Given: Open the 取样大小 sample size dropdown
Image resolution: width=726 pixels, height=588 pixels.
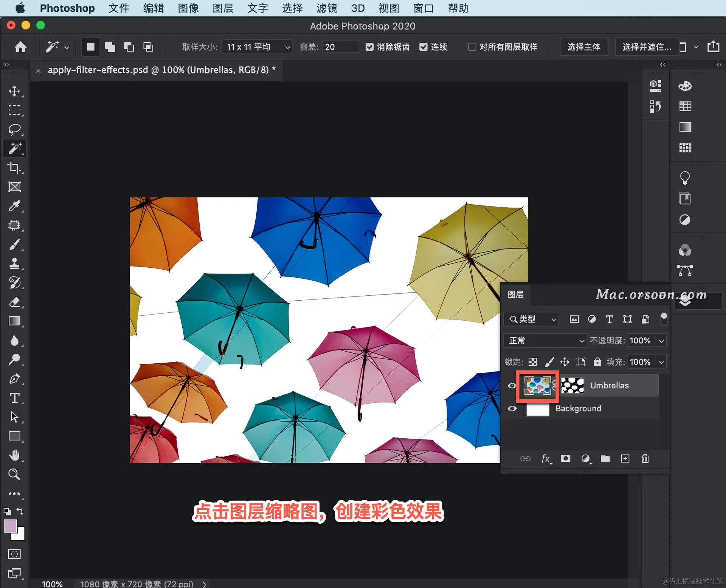Looking at the screenshot, I should [x=257, y=47].
